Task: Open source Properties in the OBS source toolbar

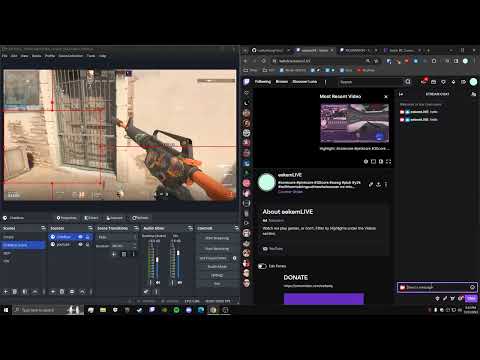Action: (x=66, y=218)
